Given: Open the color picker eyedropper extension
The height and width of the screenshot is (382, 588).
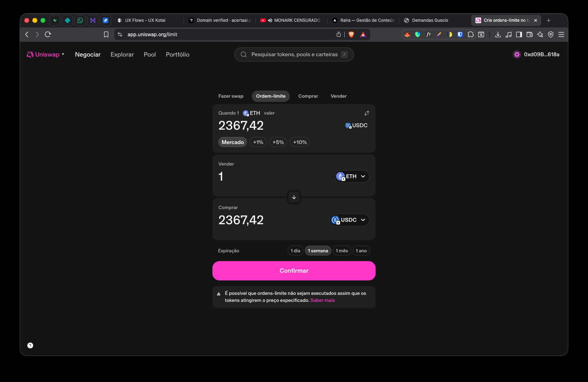Looking at the screenshot, I should [439, 34].
